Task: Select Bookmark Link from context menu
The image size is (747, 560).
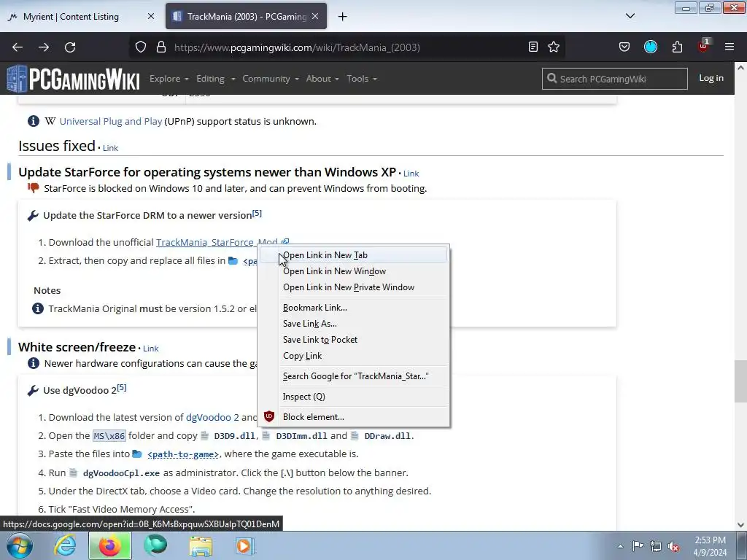Action: click(x=354, y=308)
